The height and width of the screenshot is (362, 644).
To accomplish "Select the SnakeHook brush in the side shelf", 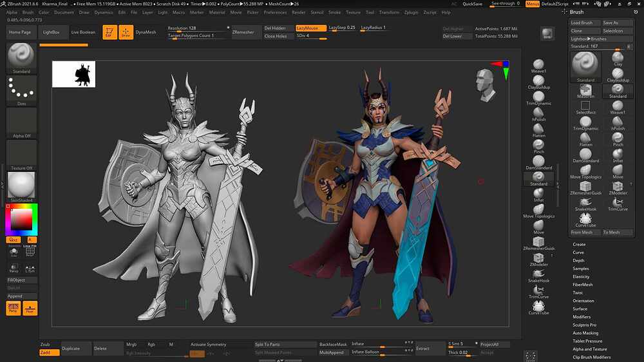I will click(x=538, y=275).
